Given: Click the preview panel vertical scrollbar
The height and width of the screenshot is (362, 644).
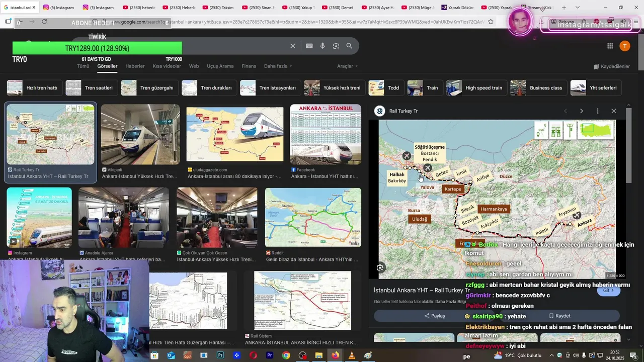Looking at the screenshot, I should [x=628, y=146].
